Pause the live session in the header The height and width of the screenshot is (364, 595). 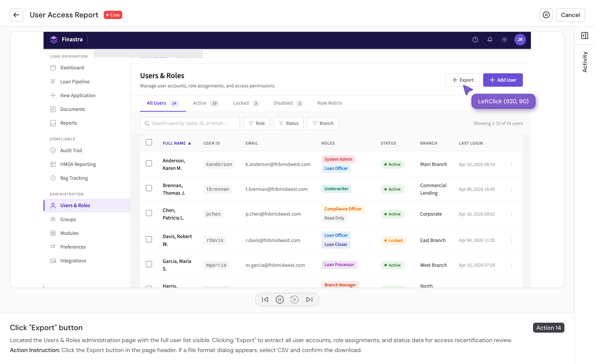point(546,15)
